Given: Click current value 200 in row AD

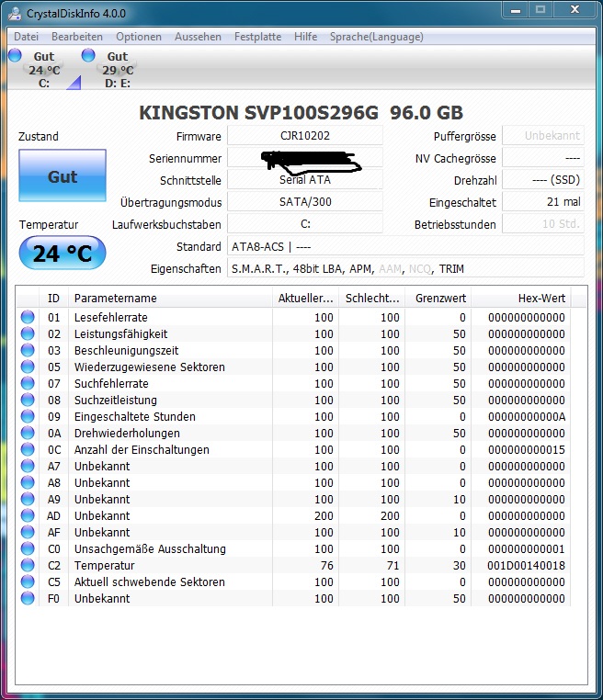Looking at the screenshot, I should tap(324, 515).
